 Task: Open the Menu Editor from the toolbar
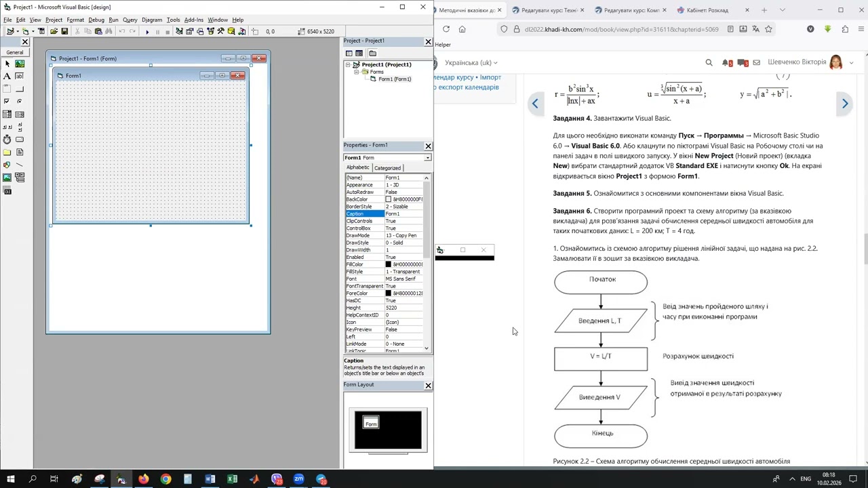(x=41, y=31)
